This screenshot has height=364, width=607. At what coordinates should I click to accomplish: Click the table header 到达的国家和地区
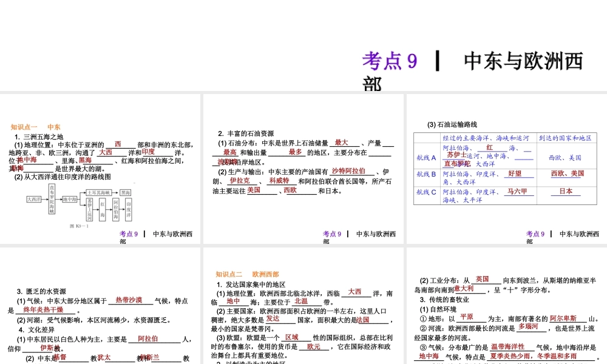(566, 139)
